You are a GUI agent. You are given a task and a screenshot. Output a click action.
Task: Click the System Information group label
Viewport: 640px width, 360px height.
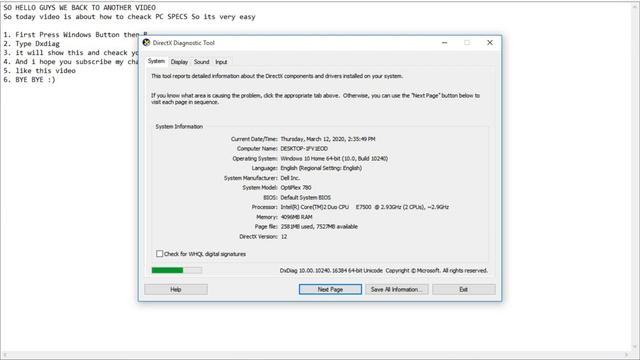tap(179, 127)
